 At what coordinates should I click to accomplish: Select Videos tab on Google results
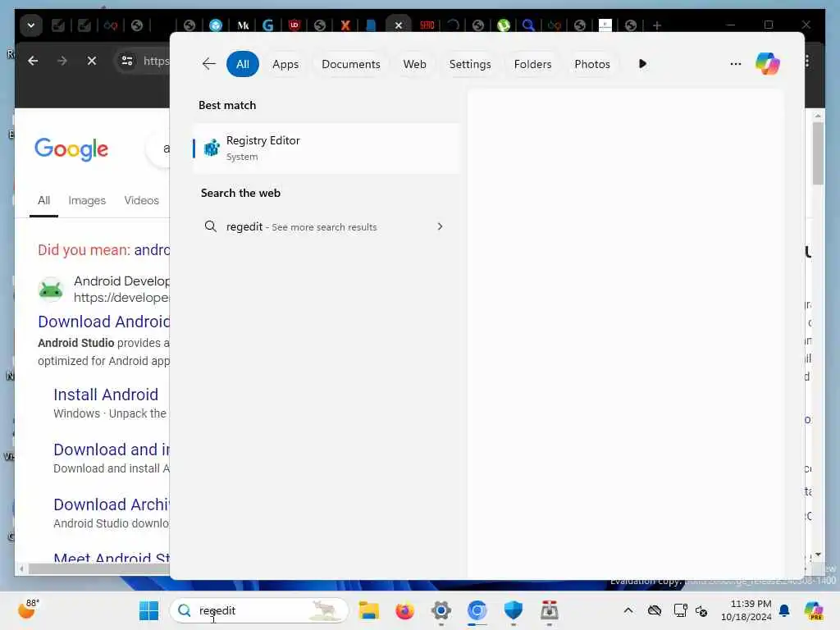[x=141, y=200]
